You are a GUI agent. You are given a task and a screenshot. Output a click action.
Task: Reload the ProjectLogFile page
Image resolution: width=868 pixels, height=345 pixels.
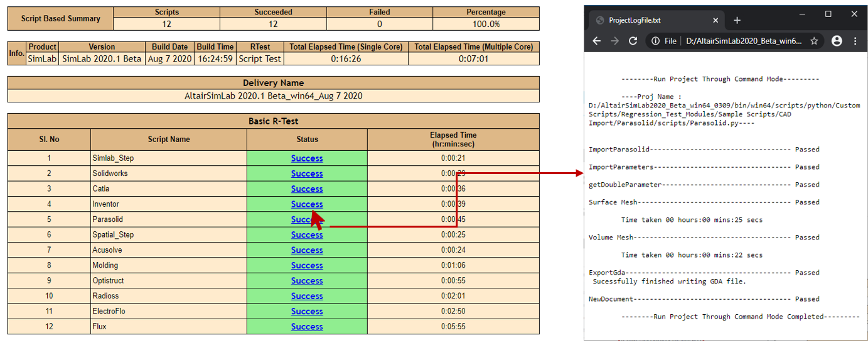tap(633, 41)
